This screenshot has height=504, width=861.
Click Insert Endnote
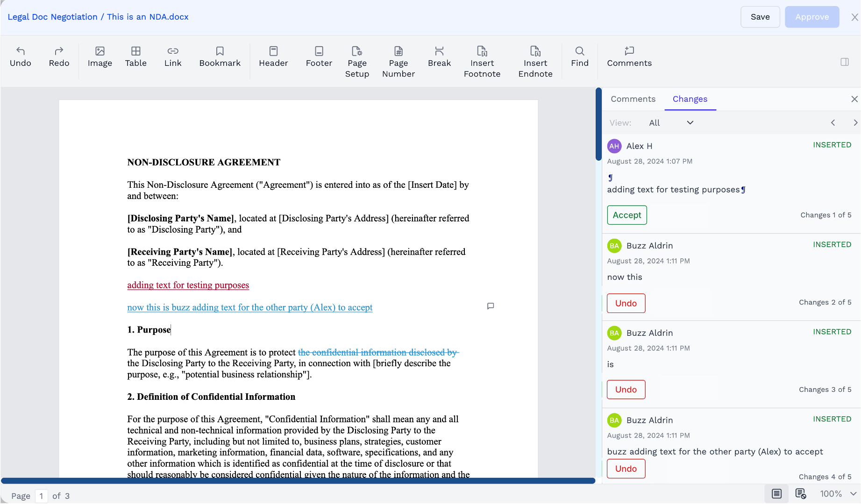[535, 62]
